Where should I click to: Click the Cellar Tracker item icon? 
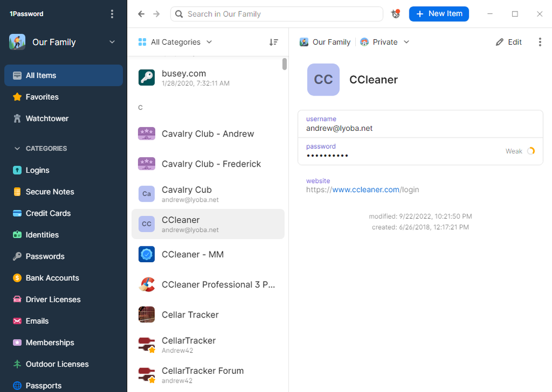coord(146,315)
